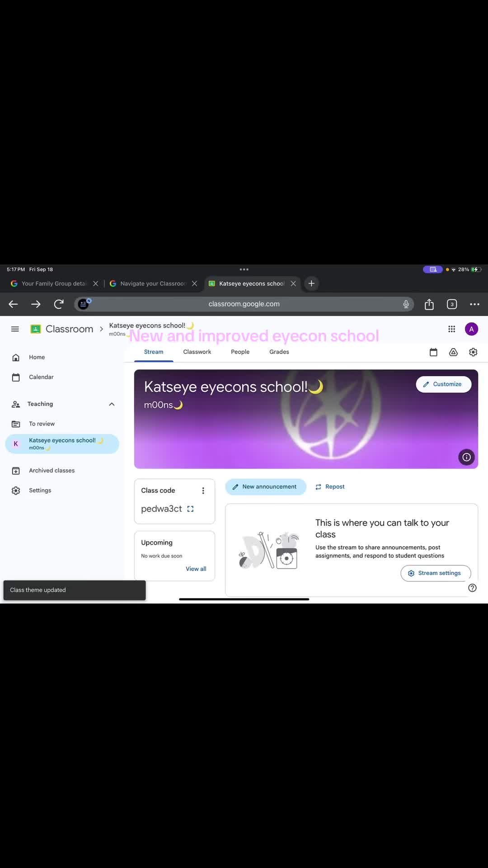This screenshot has width=488, height=868.
Task: Go back in the browser
Action: pos(13,304)
